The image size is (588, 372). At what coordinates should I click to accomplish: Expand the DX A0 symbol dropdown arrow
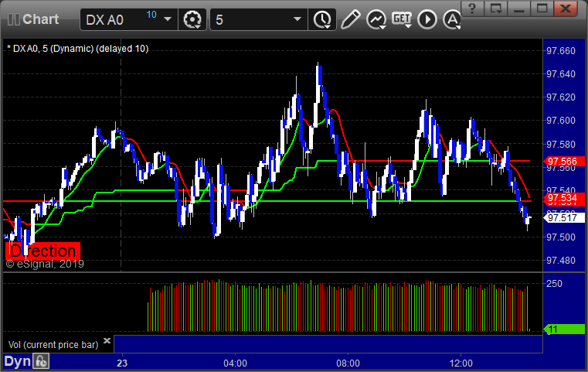coord(168,19)
